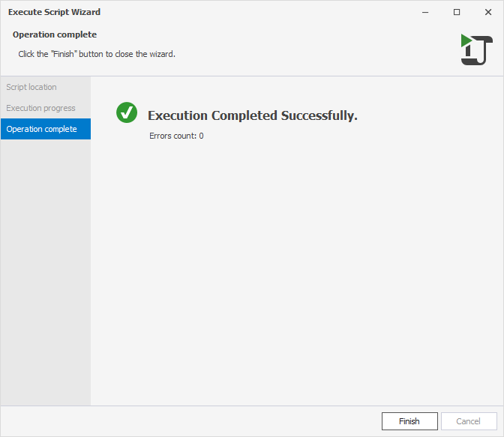The width and height of the screenshot is (504, 437).
Task: Close the Execute Script Wizard window
Action: click(x=488, y=12)
